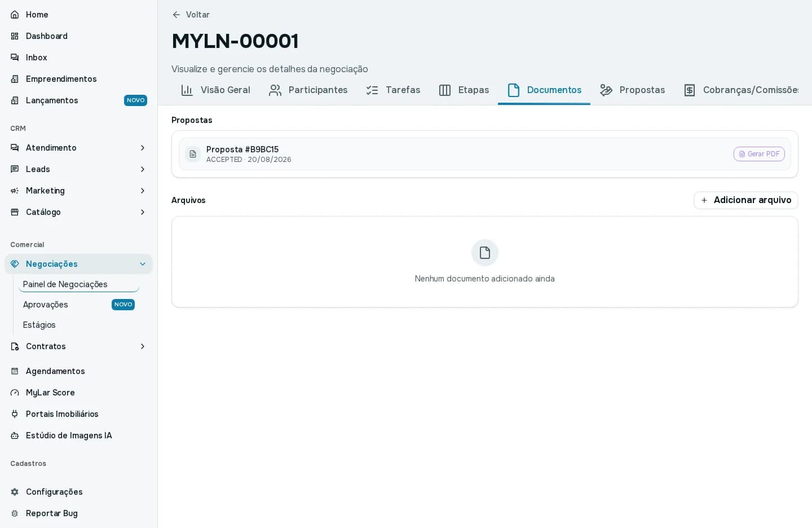This screenshot has width=812, height=528.
Task: Click the Estúdio de Imagens IA robot icon
Action: click(x=15, y=435)
